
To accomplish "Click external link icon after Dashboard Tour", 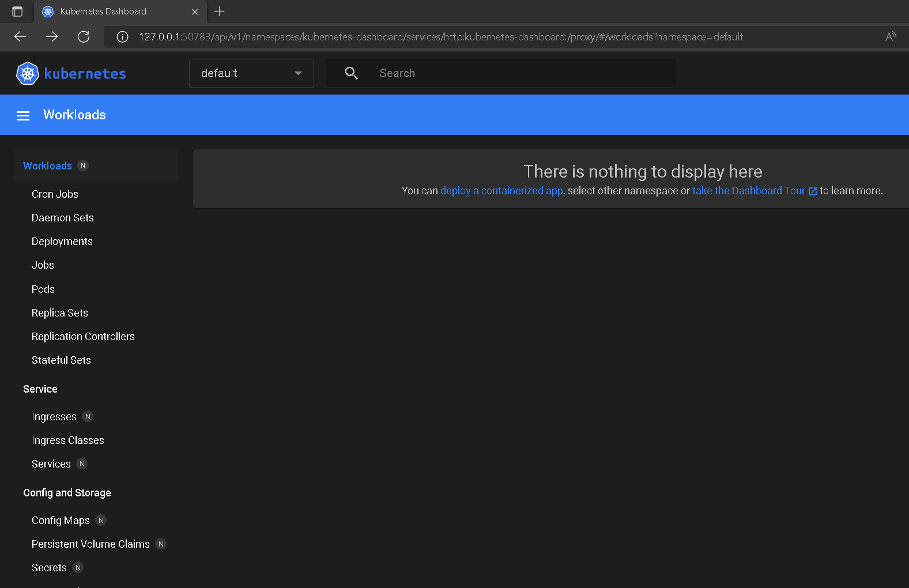I will click(813, 191).
